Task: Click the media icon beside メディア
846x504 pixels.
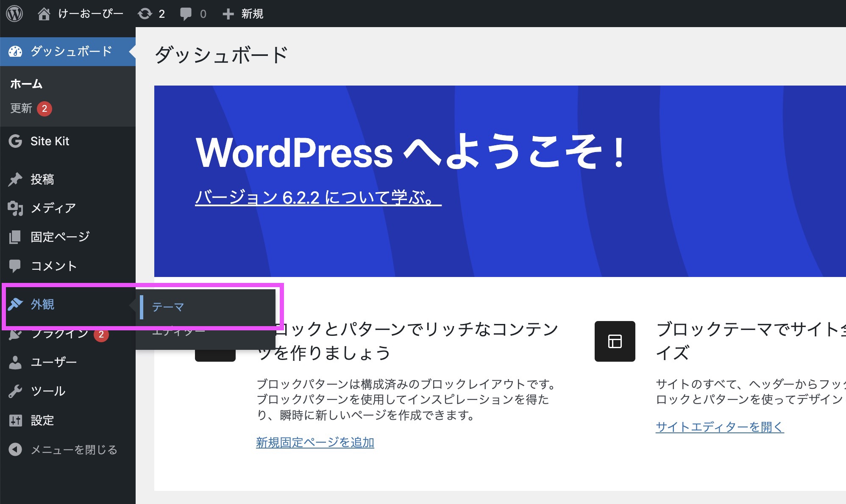Action: (x=15, y=208)
